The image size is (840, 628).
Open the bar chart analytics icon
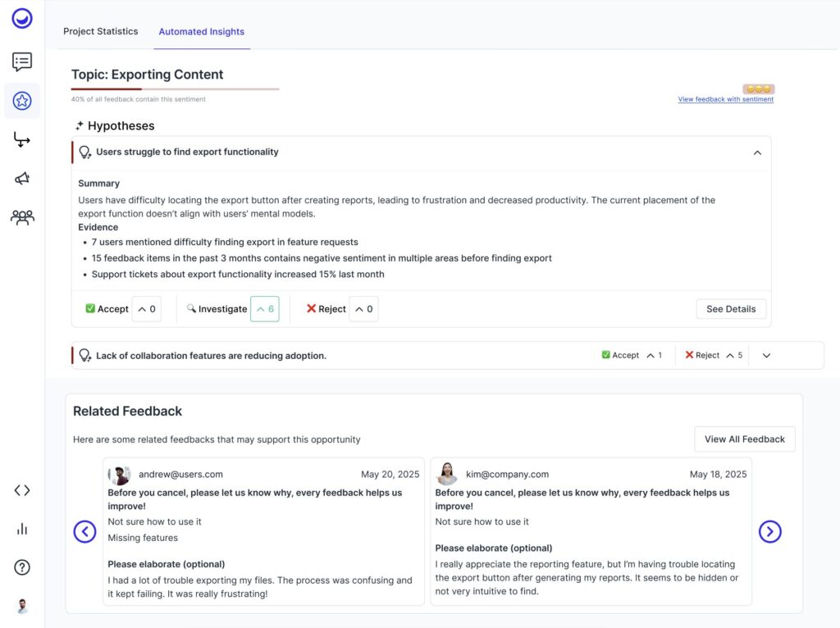[x=22, y=529]
